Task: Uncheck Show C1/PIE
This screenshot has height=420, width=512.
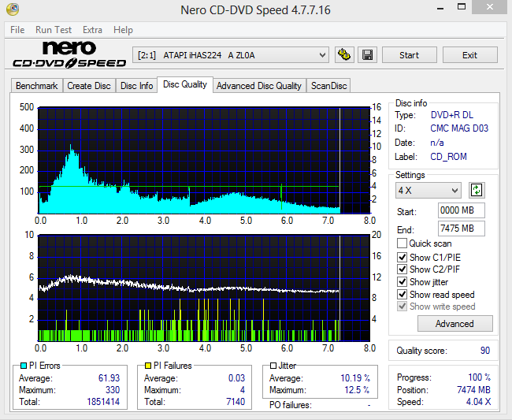Action: [402, 258]
